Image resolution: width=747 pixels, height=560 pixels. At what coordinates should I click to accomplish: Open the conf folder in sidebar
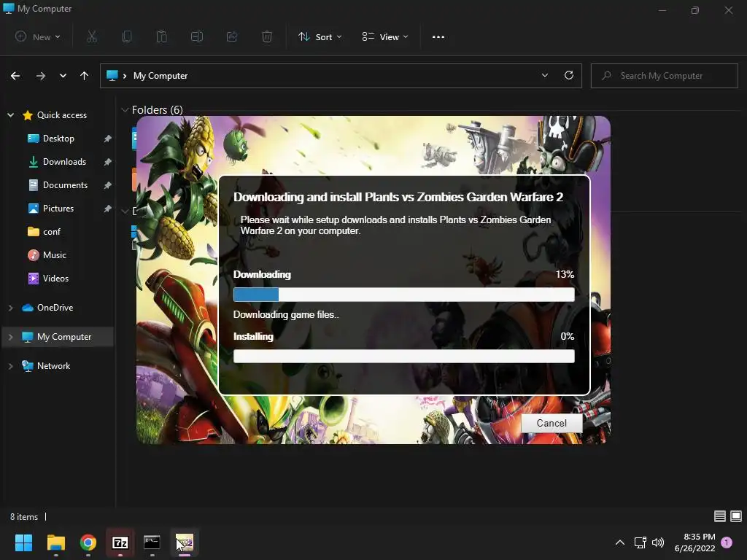tap(52, 232)
